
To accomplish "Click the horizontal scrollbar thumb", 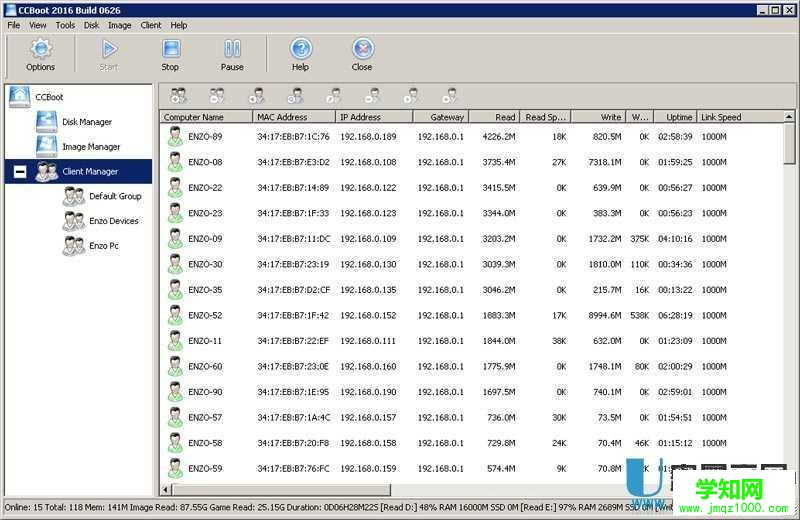I will (281, 490).
